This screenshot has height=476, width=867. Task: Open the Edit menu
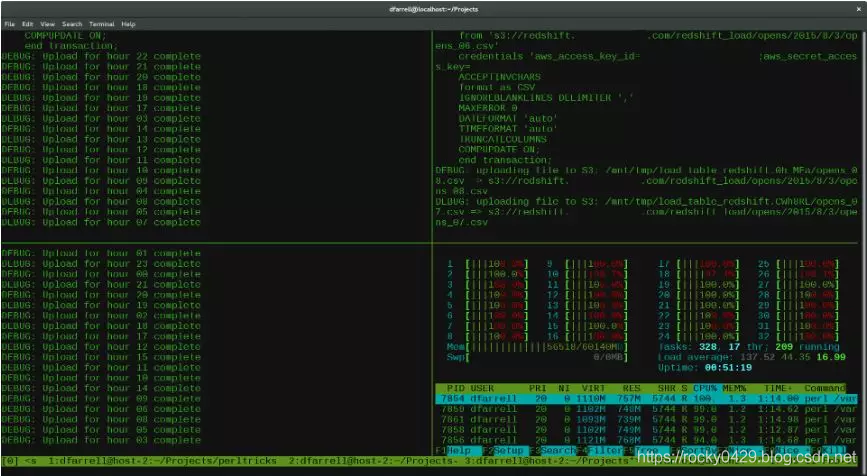click(x=28, y=24)
